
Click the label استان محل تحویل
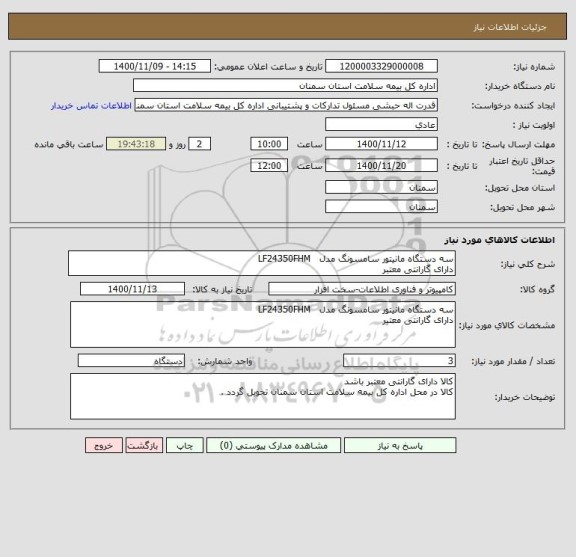pos(520,188)
